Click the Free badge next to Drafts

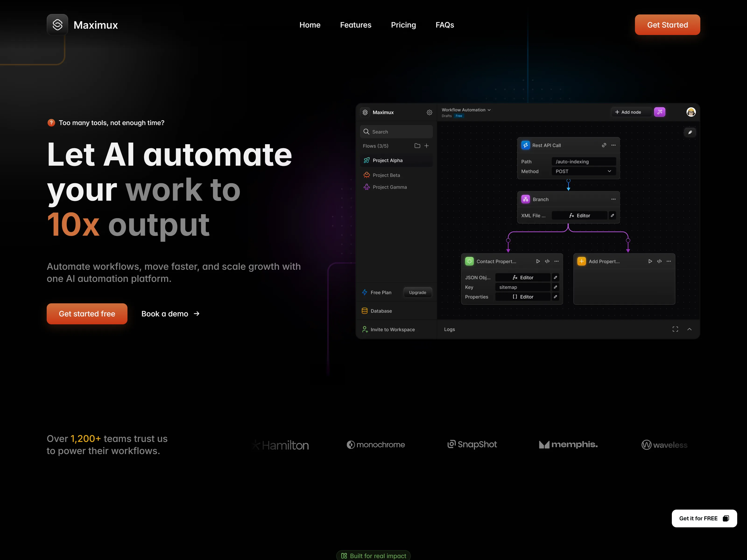459,116
